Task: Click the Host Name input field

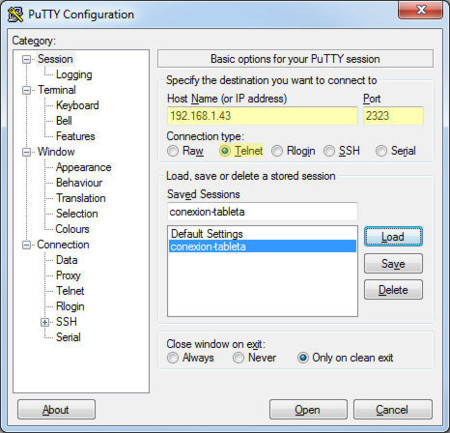Action: 262,116
